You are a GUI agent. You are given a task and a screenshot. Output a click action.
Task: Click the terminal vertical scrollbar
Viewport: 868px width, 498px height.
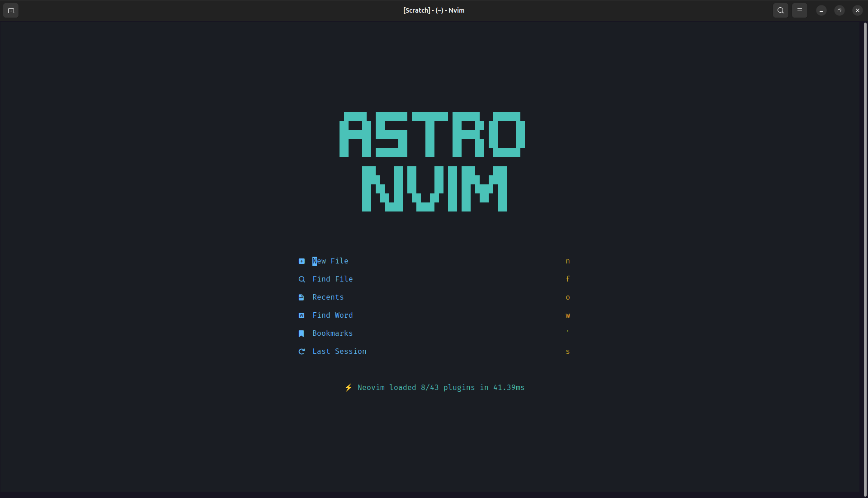[x=865, y=259]
